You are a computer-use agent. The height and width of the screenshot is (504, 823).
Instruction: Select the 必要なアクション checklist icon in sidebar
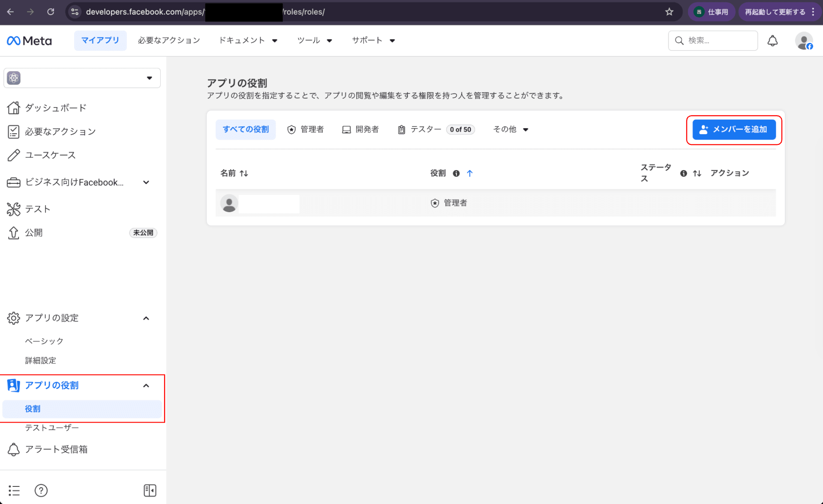point(13,131)
